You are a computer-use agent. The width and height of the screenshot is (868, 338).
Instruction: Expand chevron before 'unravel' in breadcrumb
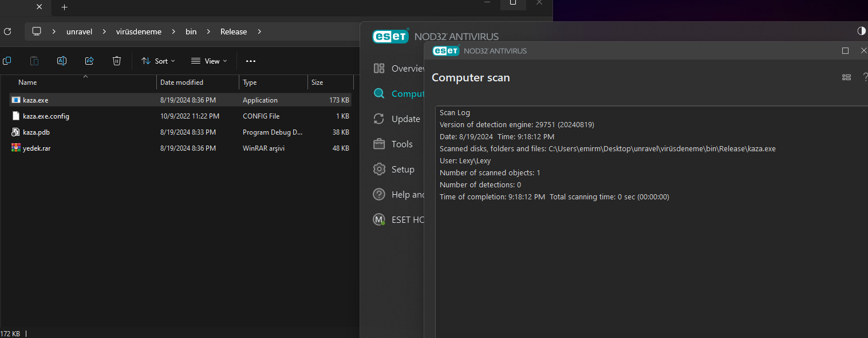click(54, 32)
